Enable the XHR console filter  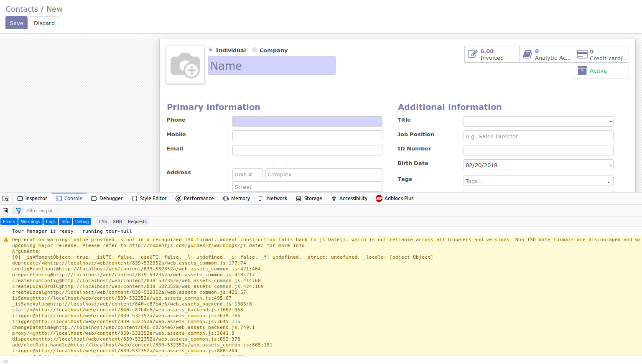117,221
